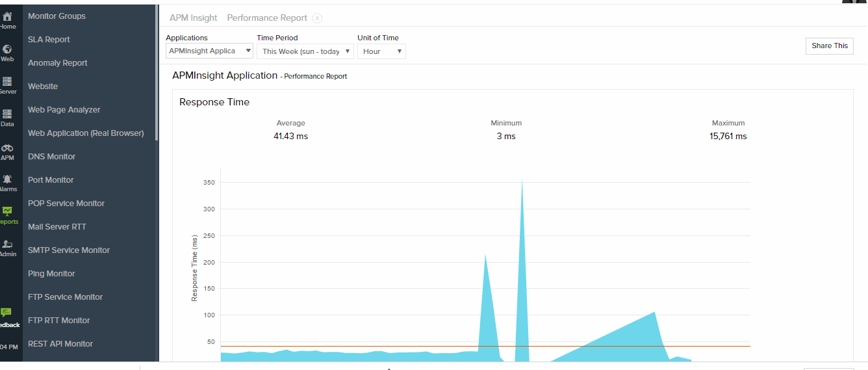Switch to the APM Insight tab
Viewport: 868px width, 370px height.
click(193, 18)
